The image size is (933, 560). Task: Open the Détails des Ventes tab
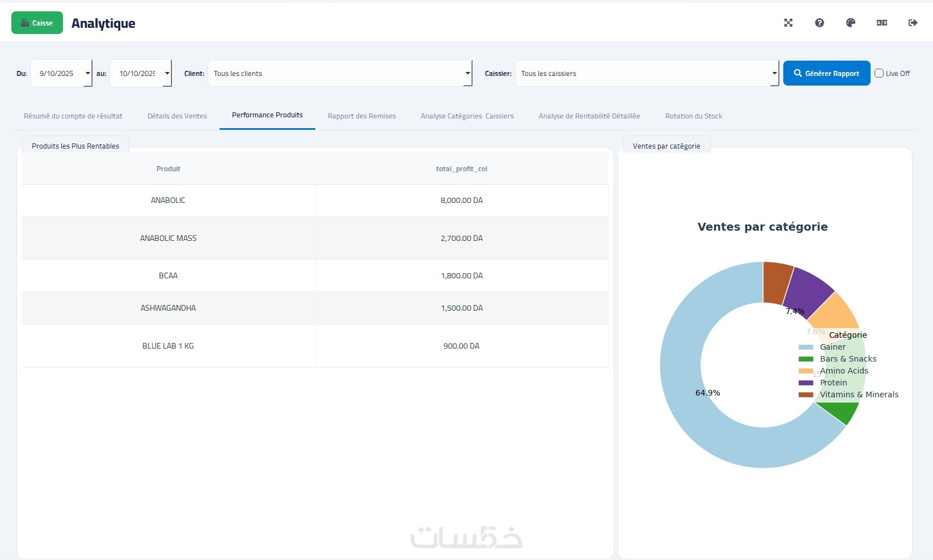click(x=177, y=116)
